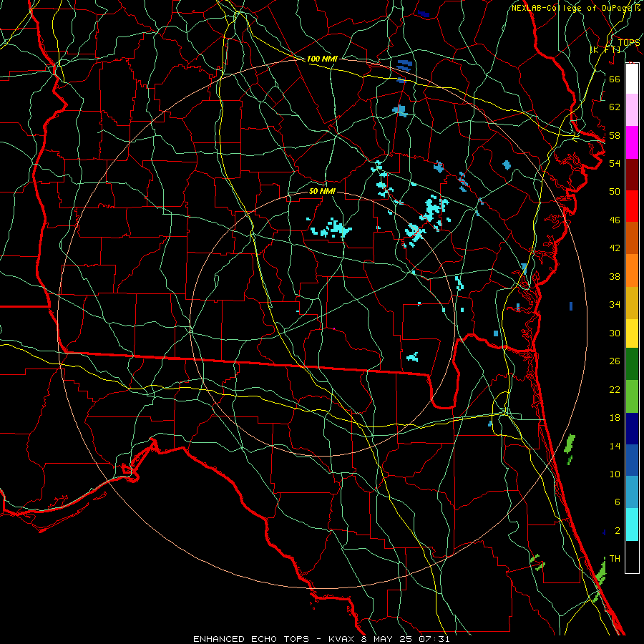
Task: Click the '30' legend value
Action: point(615,333)
